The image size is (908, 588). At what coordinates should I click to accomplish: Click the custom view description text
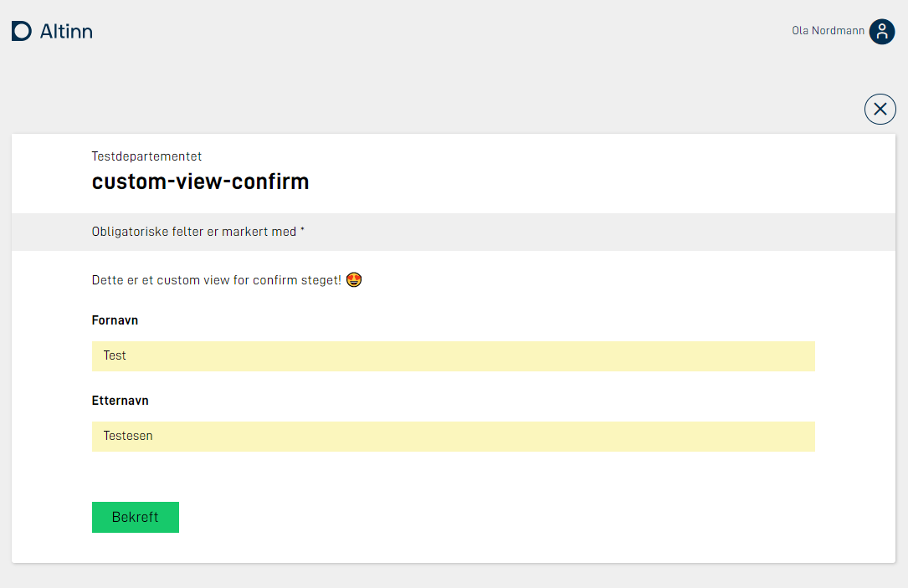pyautogui.click(x=217, y=280)
